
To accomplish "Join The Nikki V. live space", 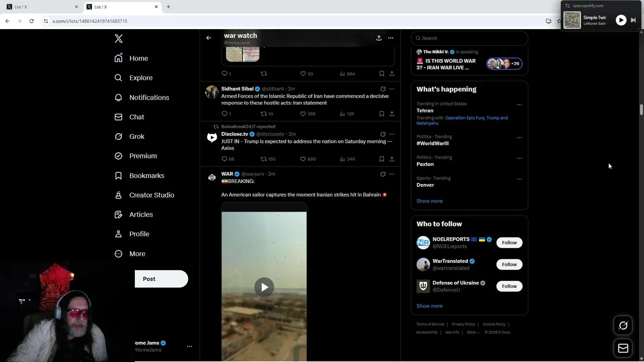I will coord(469,60).
